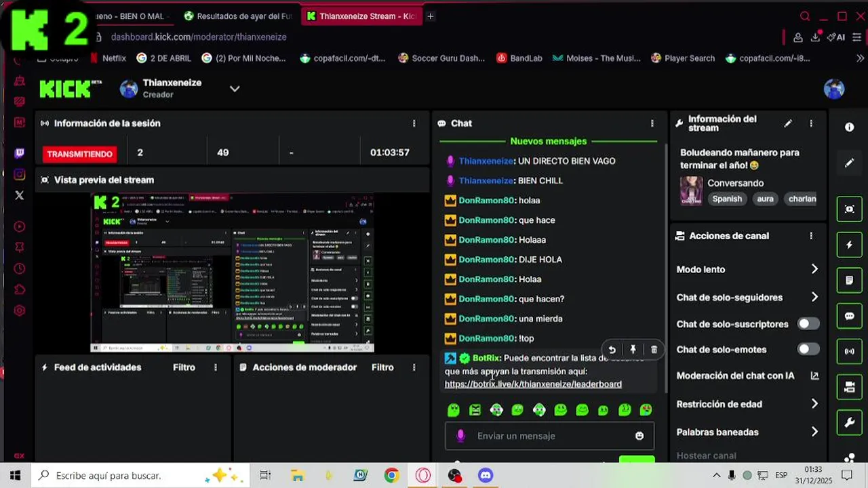
Task: Click the broadcast signal icon in right toolbar
Action: (849, 352)
